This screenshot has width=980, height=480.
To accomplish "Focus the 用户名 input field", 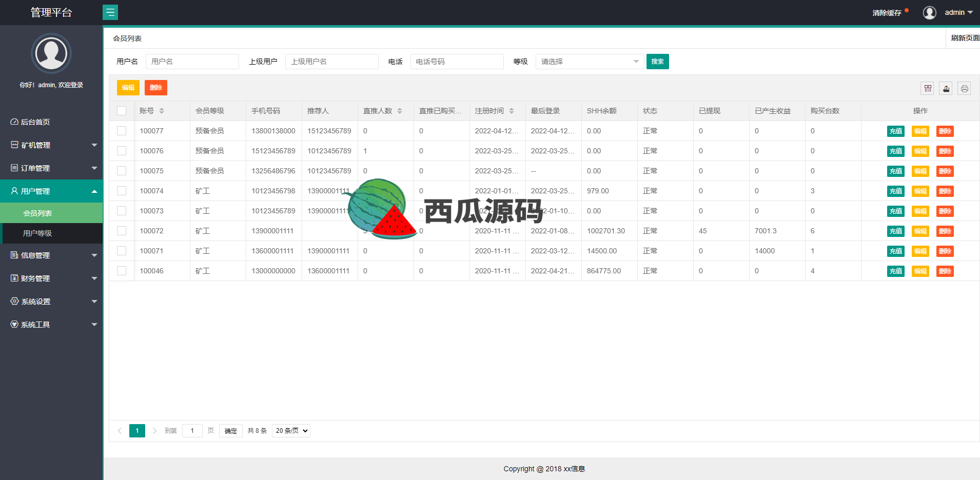I will [x=192, y=62].
